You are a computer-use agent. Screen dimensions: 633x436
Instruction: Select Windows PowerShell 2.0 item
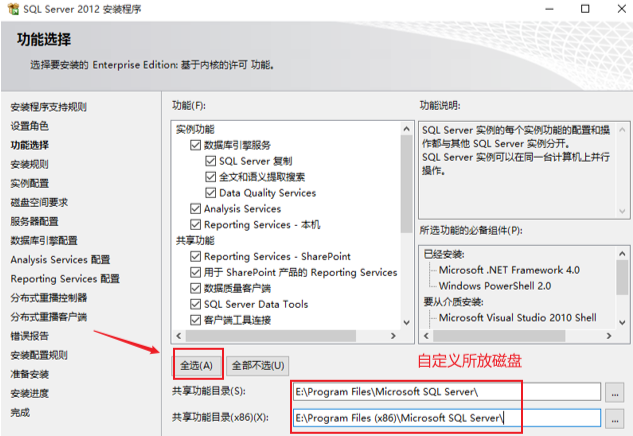pos(495,286)
